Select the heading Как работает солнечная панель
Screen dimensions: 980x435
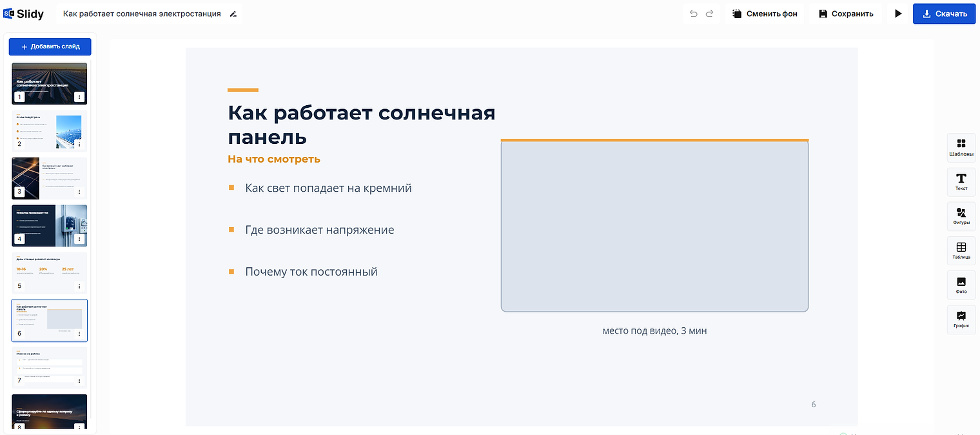[x=362, y=125]
